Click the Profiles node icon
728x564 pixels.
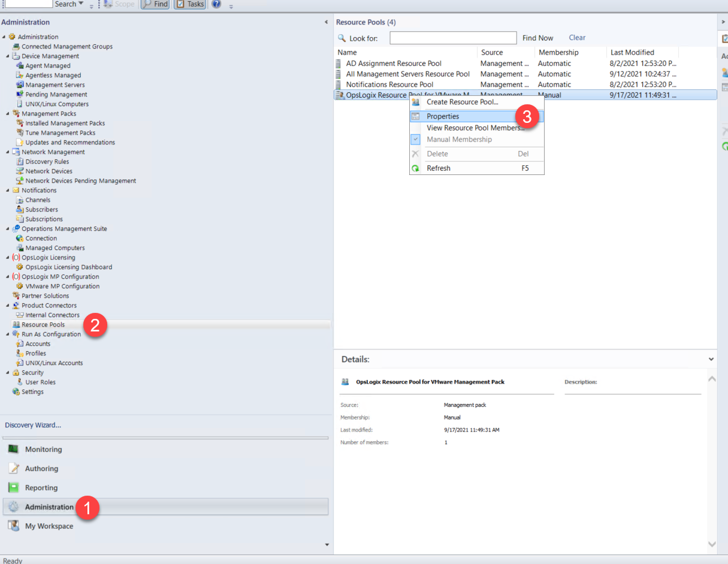point(20,354)
